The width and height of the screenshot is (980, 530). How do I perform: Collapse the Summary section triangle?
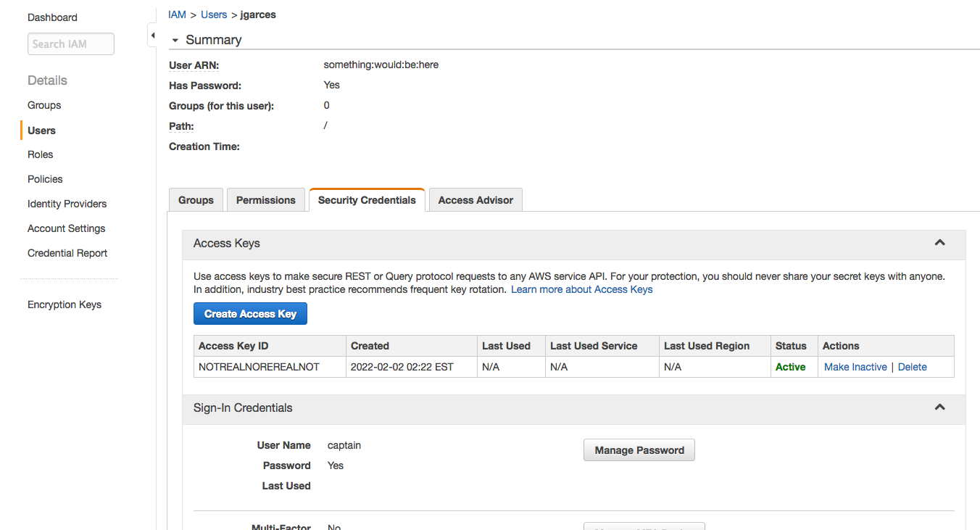click(x=175, y=41)
